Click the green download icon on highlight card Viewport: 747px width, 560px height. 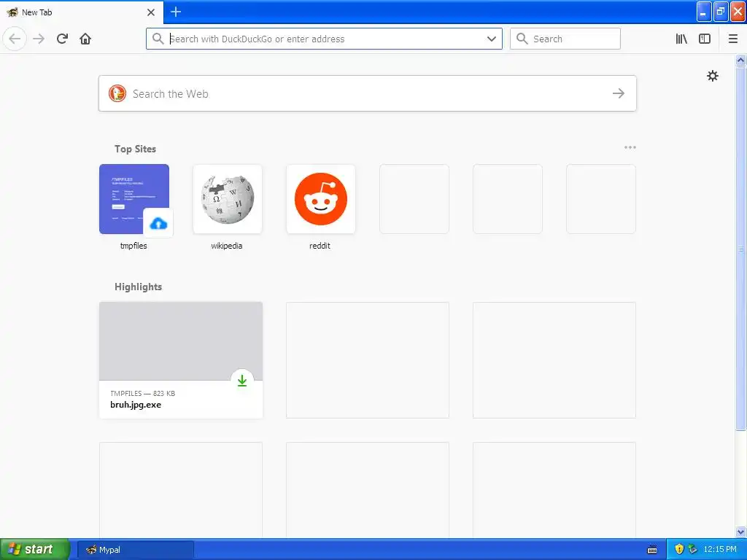(242, 381)
